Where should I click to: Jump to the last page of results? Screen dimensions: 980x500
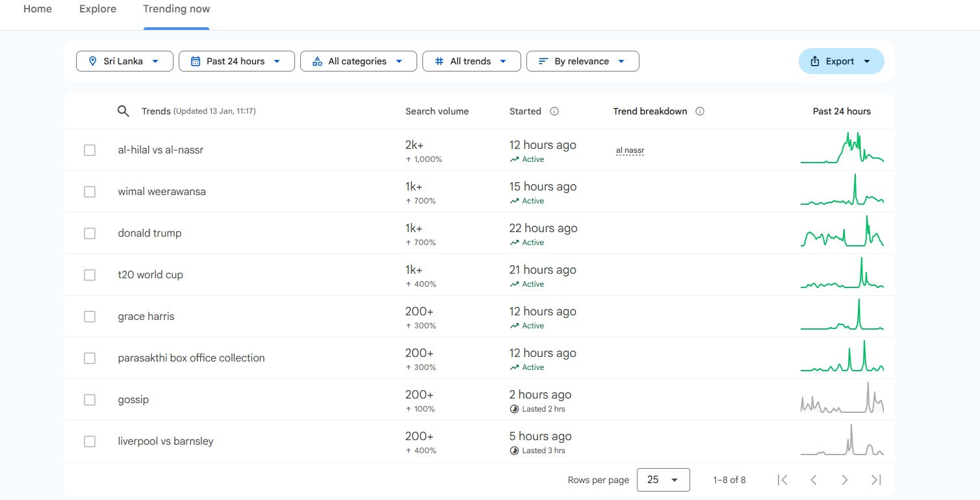click(x=876, y=480)
